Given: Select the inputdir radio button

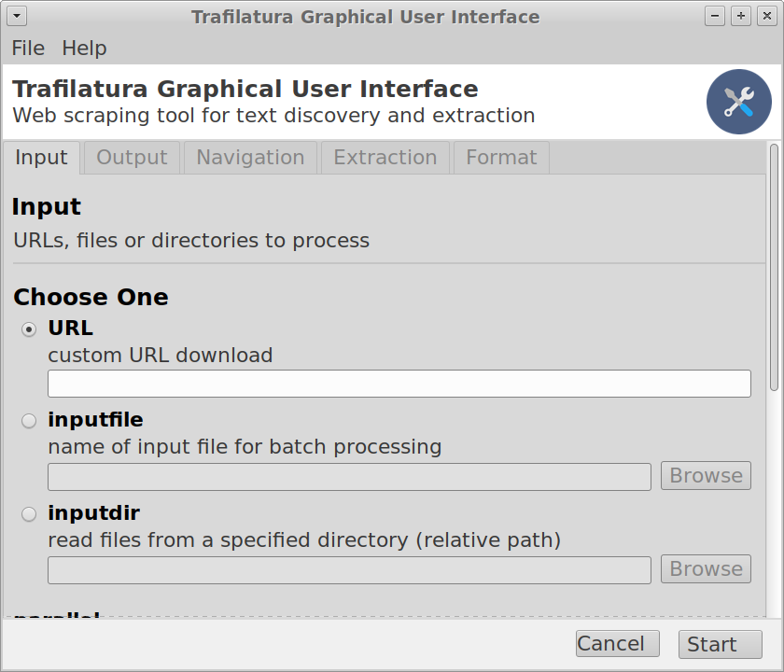Looking at the screenshot, I should click(x=29, y=513).
